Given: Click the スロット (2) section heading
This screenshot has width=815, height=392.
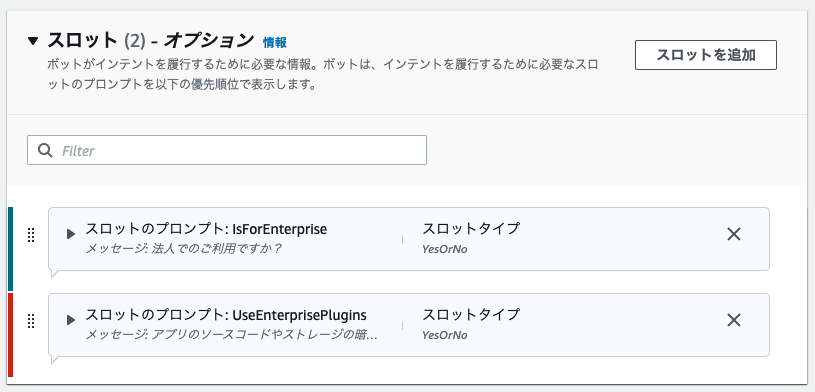Looking at the screenshot, I should coord(96,41).
